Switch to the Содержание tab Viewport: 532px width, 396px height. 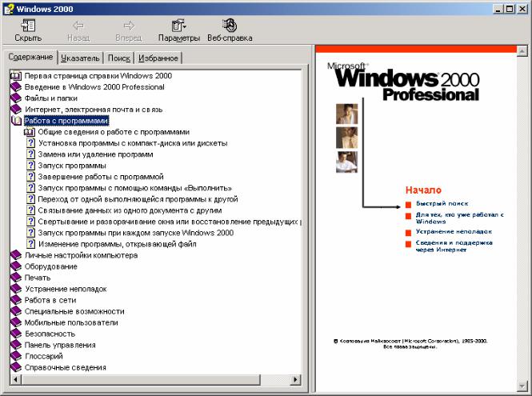pos(30,57)
